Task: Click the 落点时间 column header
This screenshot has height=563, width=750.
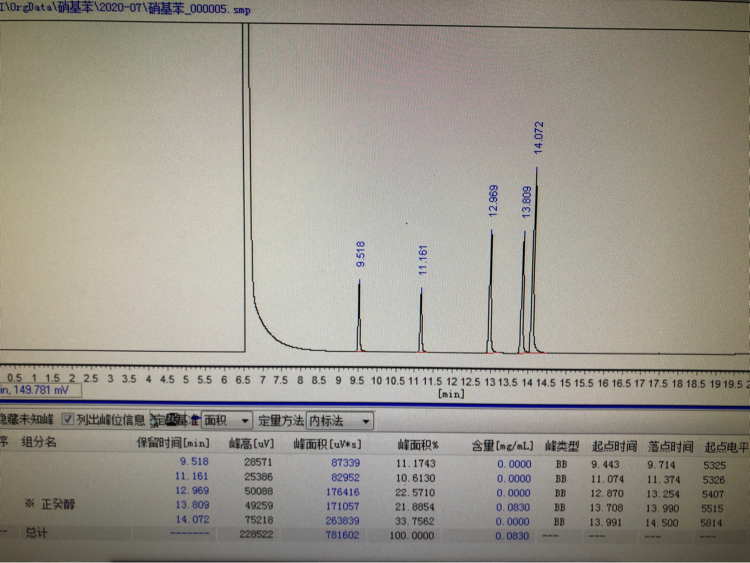Action: (x=671, y=447)
